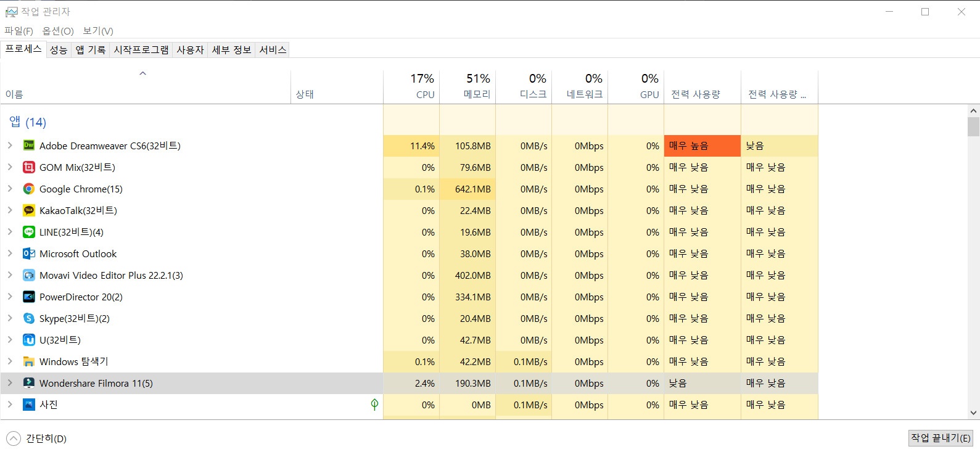
Task: Expand the Windows 탐색기 process group
Action: (10, 361)
